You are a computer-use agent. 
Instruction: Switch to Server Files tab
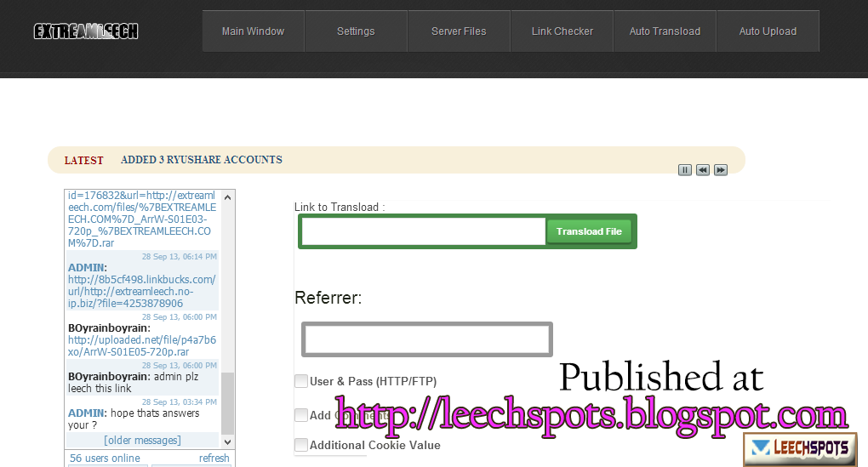(x=459, y=31)
